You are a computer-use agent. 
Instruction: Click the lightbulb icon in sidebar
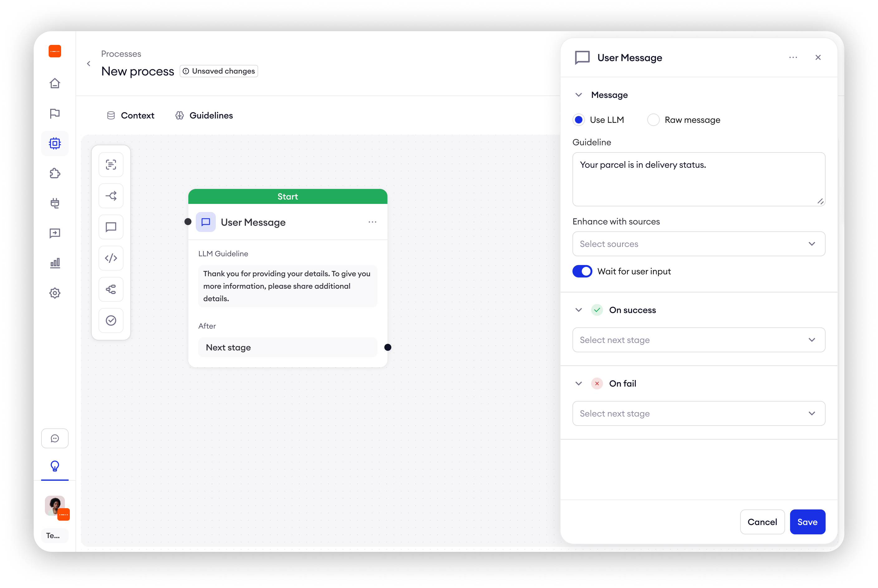(55, 466)
